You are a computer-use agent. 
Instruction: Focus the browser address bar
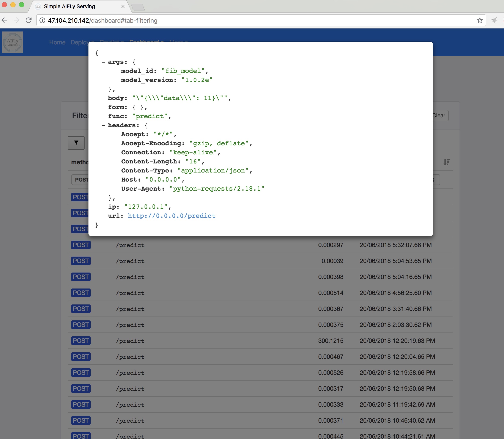coord(245,20)
